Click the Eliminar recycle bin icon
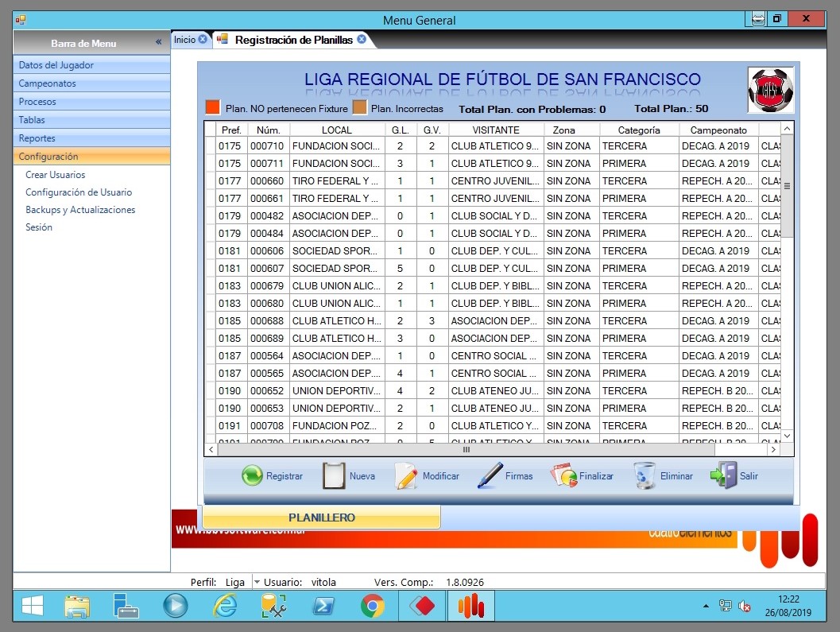This screenshot has height=632, width=840. click(x=645, y=475)
